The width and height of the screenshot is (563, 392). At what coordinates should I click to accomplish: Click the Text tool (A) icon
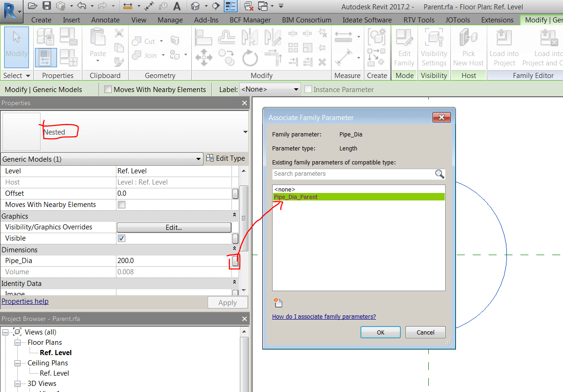click(177, 6)
